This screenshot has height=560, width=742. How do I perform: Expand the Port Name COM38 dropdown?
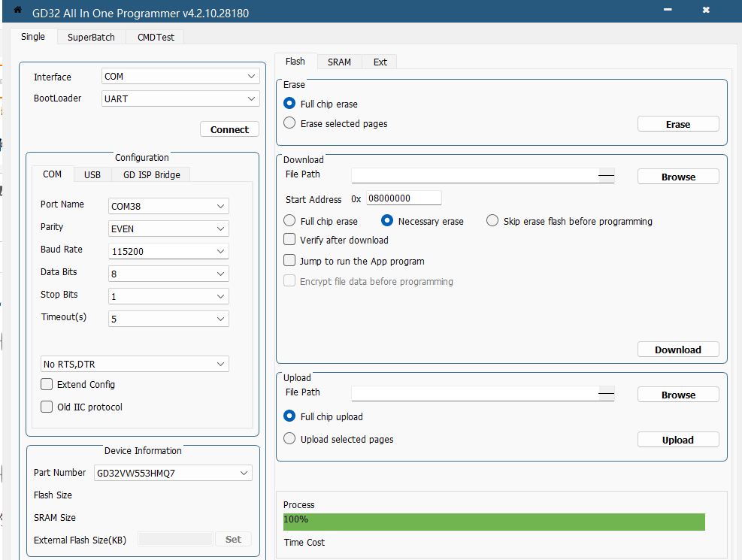tap(168, 206)
